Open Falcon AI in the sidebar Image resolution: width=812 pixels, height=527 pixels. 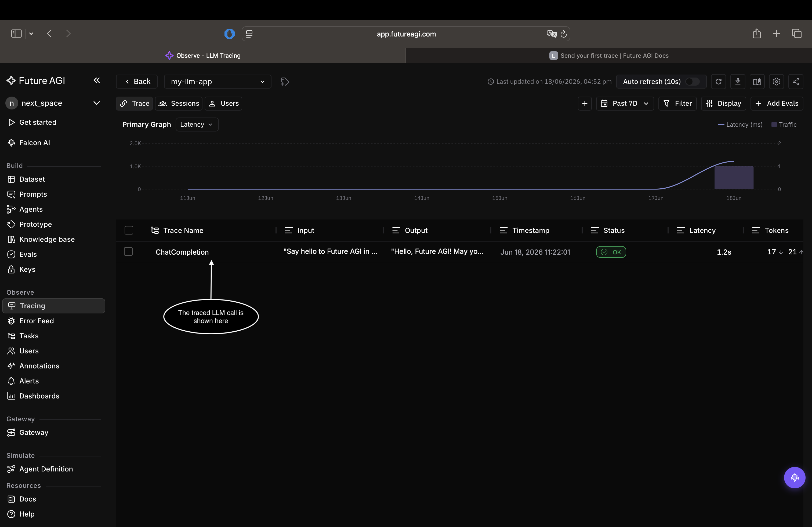click(53, 142)
